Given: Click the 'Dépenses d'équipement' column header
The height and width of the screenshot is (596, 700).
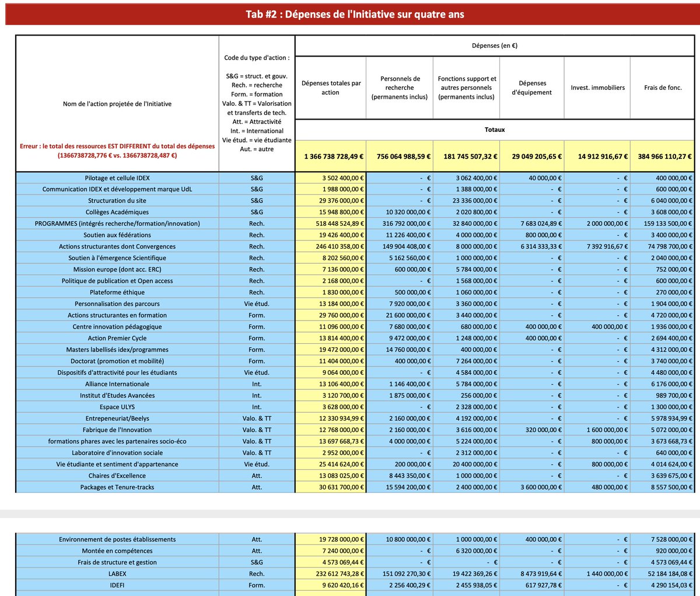Looking at the screenshot, I should [x=532, y=88].
